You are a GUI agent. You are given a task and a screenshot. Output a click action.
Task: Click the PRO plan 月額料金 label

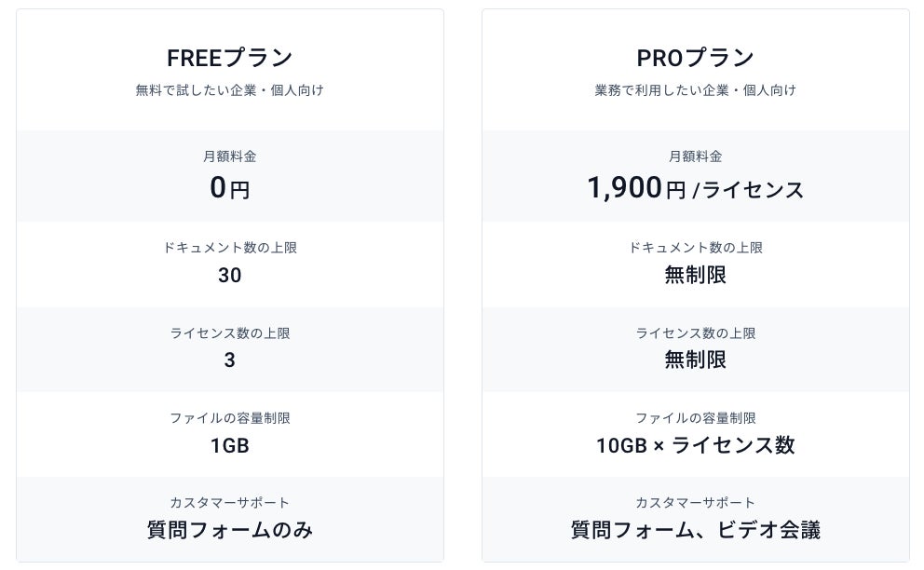(x=695, y=156)
